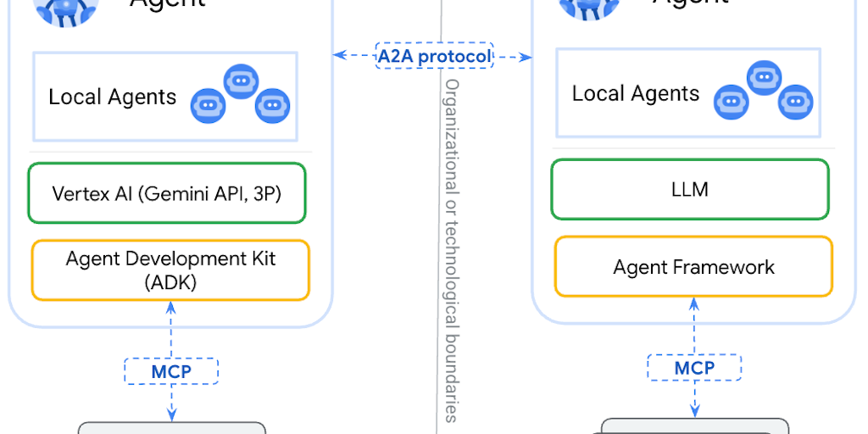Viewport: 868px width, 434px height.
Task: Click the topmost small robot icon above LLM
Action: coord(764,79)
